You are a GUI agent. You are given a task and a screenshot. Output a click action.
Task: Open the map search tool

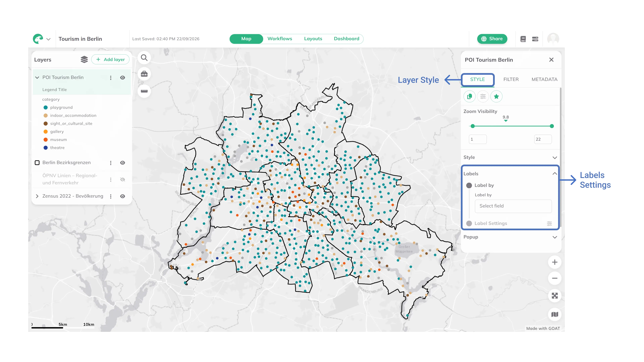coord(144,58)
